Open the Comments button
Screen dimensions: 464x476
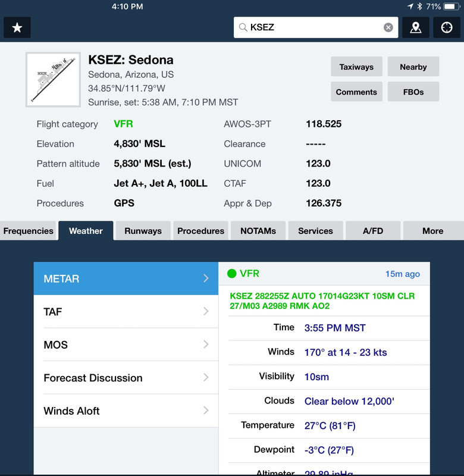tap(356, 92)
